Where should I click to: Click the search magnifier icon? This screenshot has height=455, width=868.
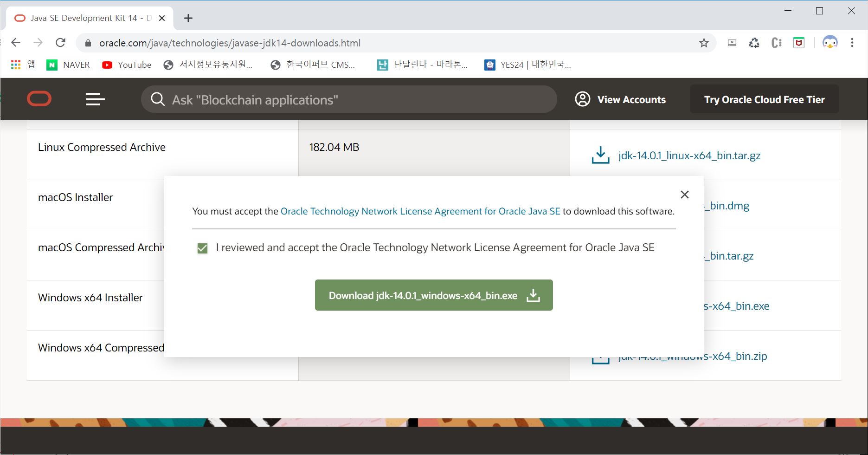click(158, 99)
